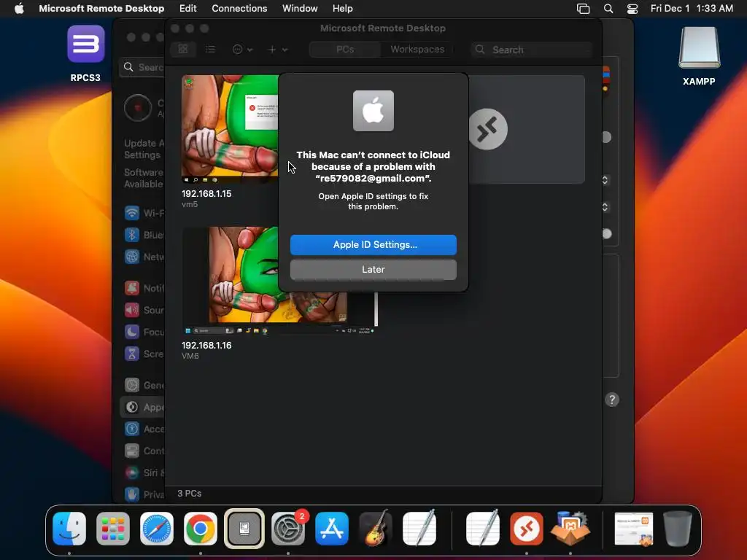This screenshot has height=560, width=747.
Task: Select Focus in System Settings sidebar
Action: click(x=144, y=332)
